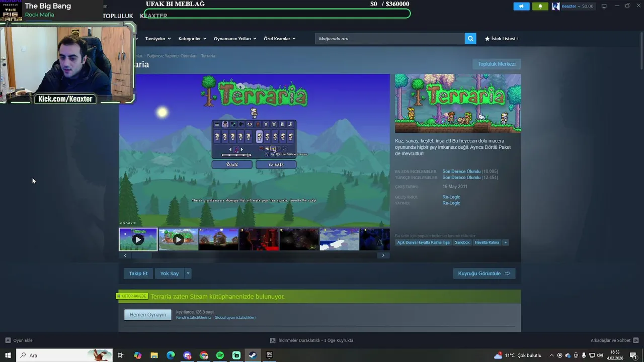This screenshot has height=362, width=644.
Task: Select the Hayatta Kalma tag
Action: point(487,242)
